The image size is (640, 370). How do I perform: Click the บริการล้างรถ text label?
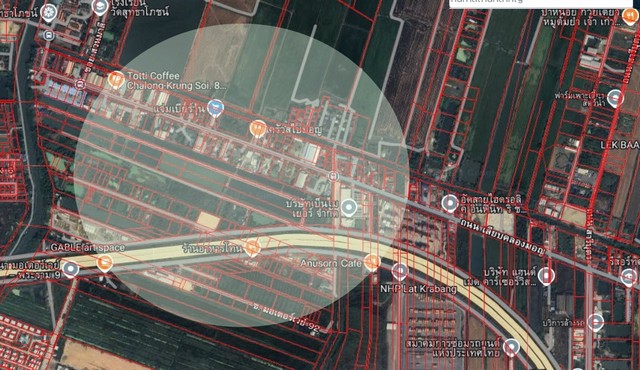coord(564,323)
